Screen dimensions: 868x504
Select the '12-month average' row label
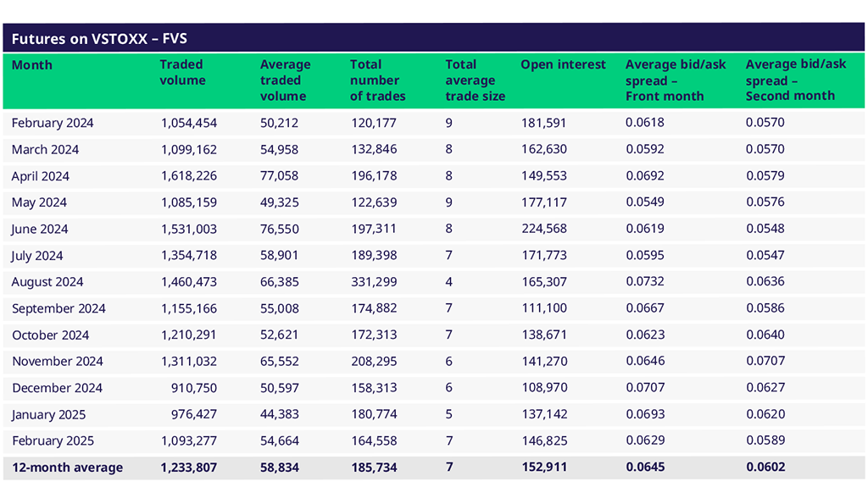click(x=67, y=468)
